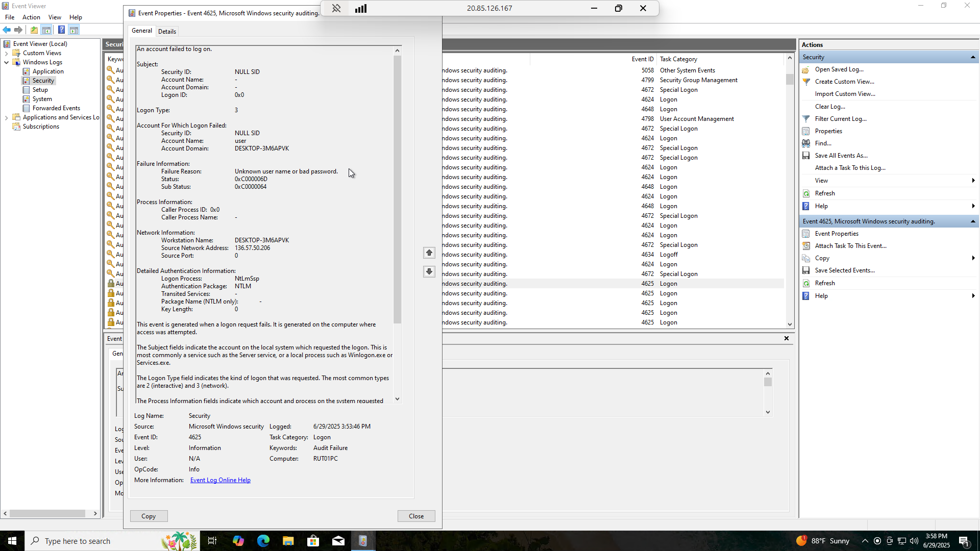Show hidden system tray icons
Screen dimensions: 980x551
(x=865, y=541)
